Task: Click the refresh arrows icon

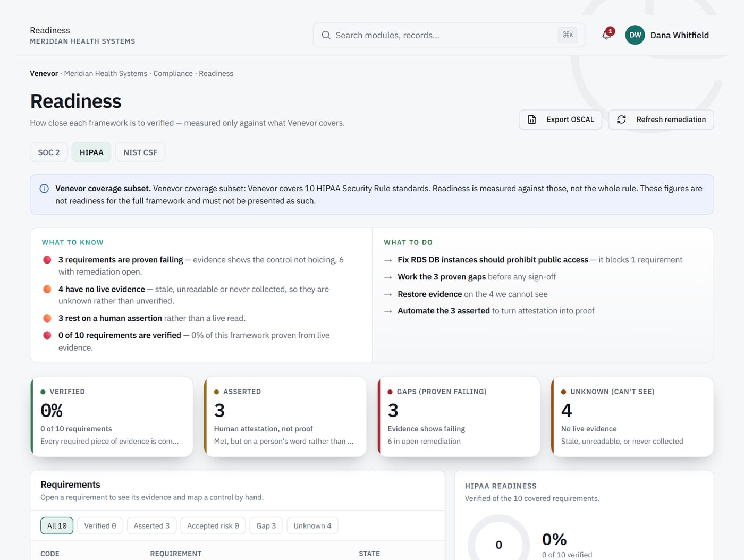Action: (621, 120)
